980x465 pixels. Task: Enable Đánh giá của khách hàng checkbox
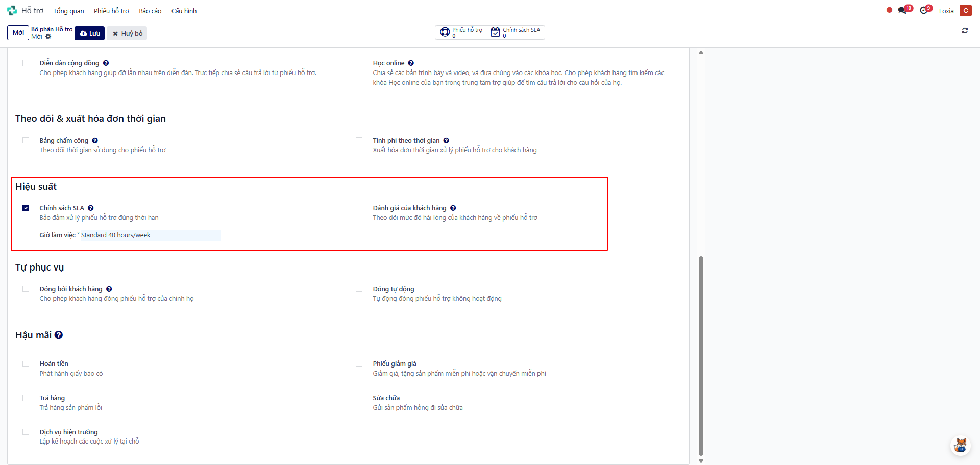pyautogui.click(x=359, y=208)
